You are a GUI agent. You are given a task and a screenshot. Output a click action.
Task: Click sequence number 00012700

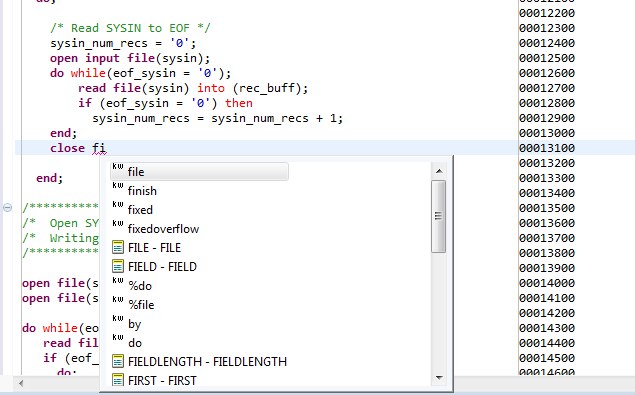click(x=547, y=88)
